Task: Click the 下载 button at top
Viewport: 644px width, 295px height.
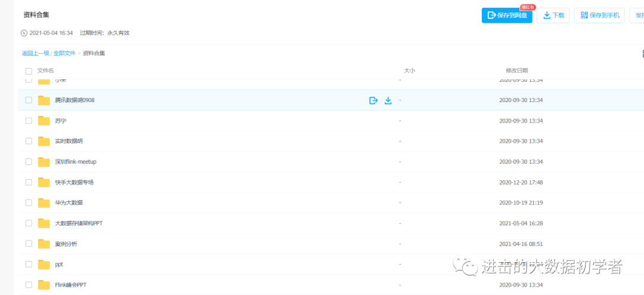Action: [x=553, y=15]
